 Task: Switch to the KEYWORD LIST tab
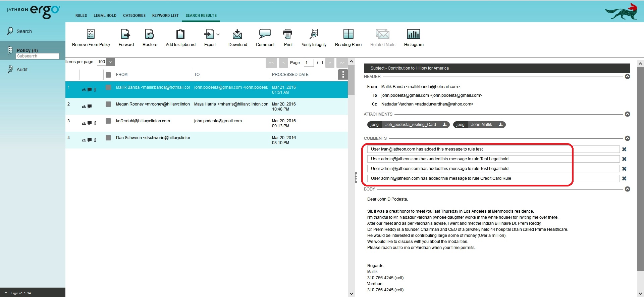(x=165, y=15)
